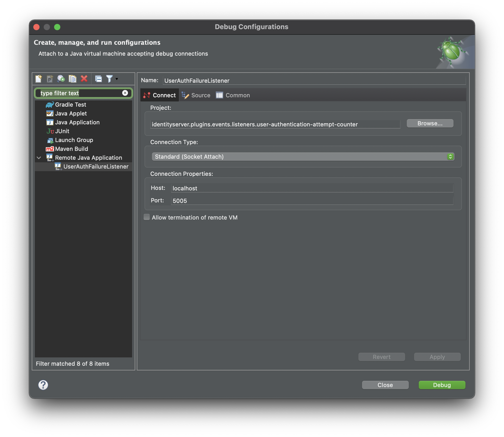Screen dimensions: 504x437
Task: Clear the filter text field
Action: point(125,93)
